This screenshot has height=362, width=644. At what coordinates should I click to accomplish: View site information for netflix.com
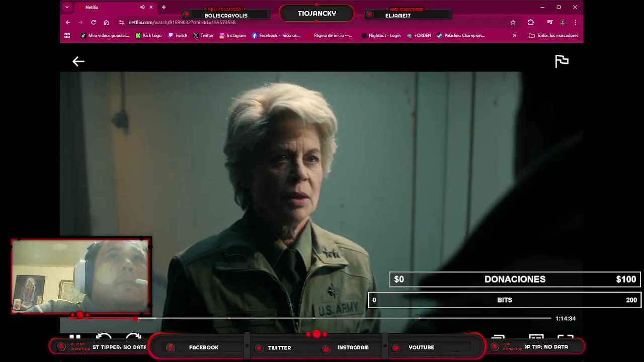121,23
